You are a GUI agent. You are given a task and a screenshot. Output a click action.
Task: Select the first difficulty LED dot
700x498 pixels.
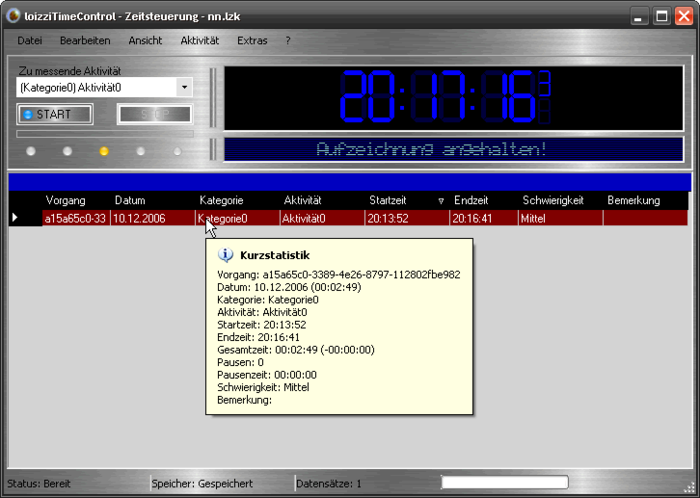tap(30, 151)
